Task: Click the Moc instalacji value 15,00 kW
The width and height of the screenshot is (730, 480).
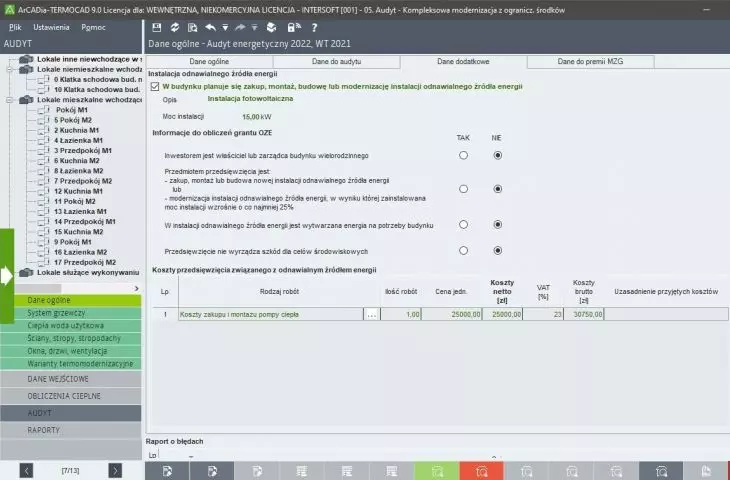Action: pyautogui.click(x=257, y=117)
